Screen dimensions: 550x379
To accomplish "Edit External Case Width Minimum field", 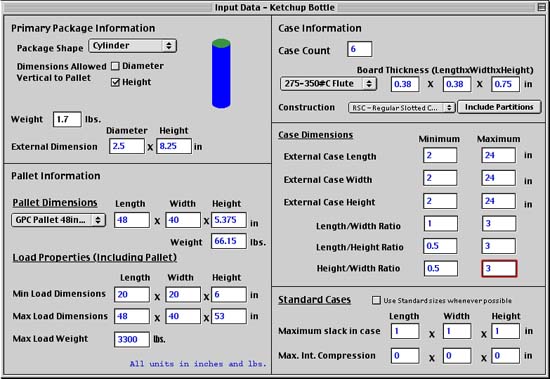I will (x=440, y=178).
